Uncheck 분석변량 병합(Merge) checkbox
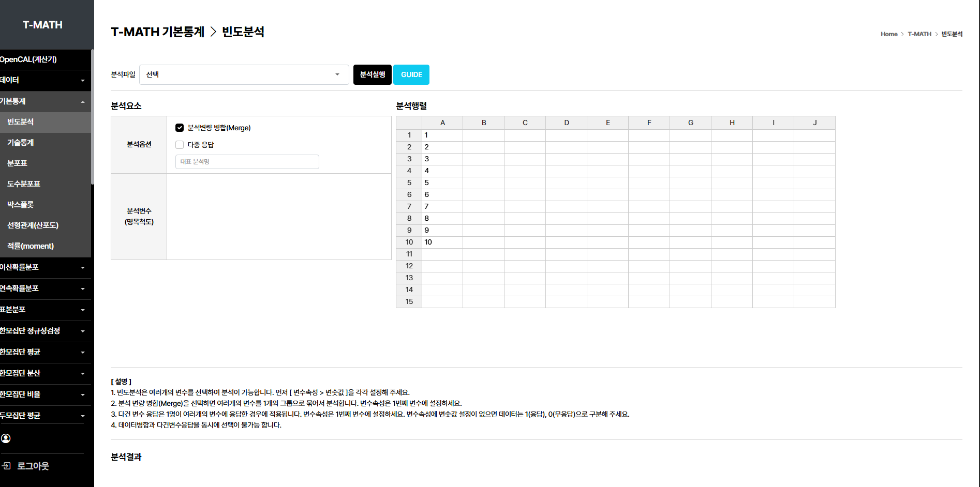The width and height of the screenshot is (980, 487). point(180,128)
